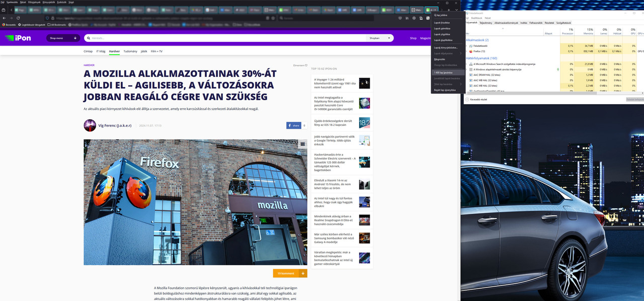The height and width of the screenshot is (301, 644).
Task: Collapse Task Manager via Kevesebb részlet
Action: 476,100
